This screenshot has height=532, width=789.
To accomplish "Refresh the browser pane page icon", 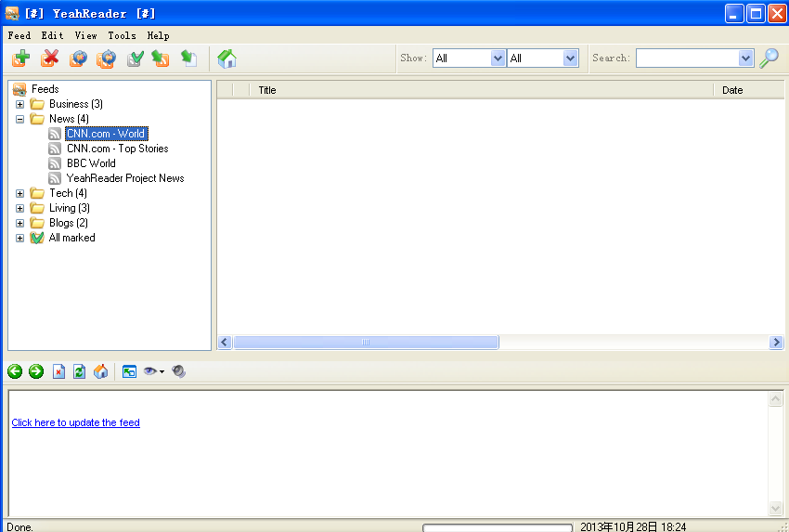I will 80,372.
